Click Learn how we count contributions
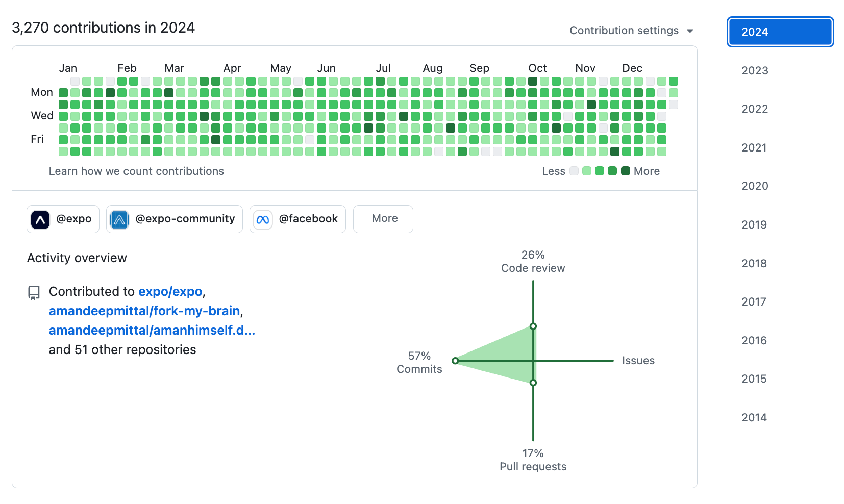The width and height of the screenshot is (844, 504). tap(136, 171)
